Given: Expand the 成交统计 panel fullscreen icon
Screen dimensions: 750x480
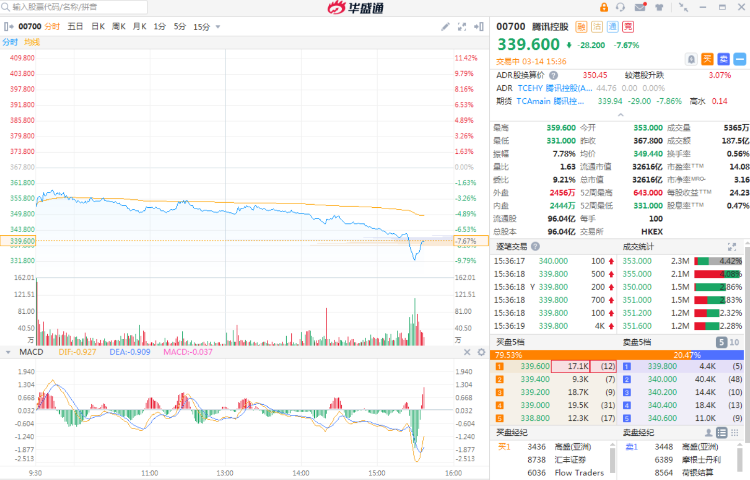Looking at the screenshot, I should 732,247.
